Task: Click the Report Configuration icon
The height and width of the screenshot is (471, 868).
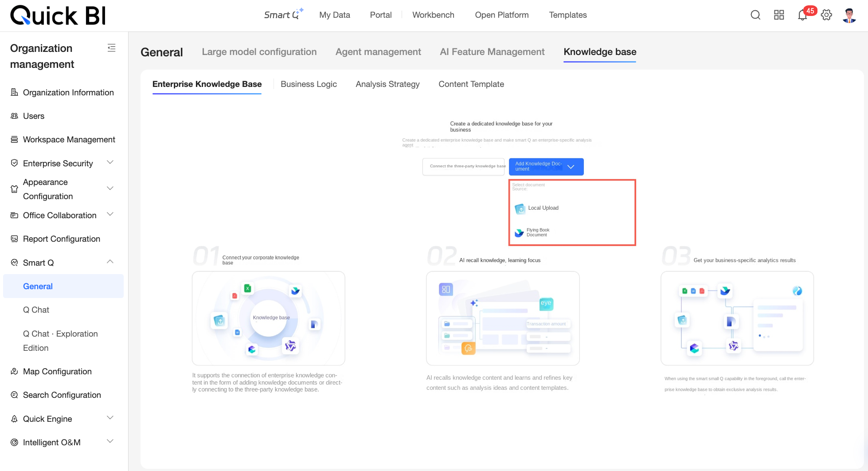Action: click(x=14, y=239)
